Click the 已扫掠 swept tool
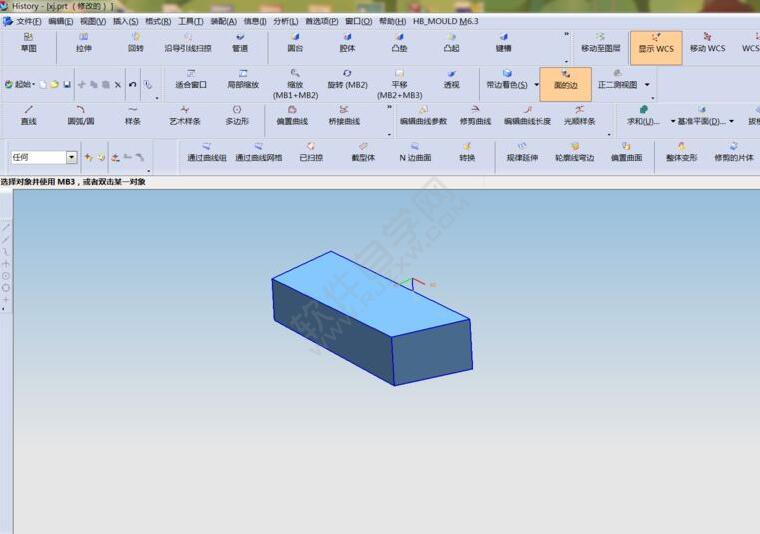This screenshot has height=534, width=760. click(x=311, y=152)
